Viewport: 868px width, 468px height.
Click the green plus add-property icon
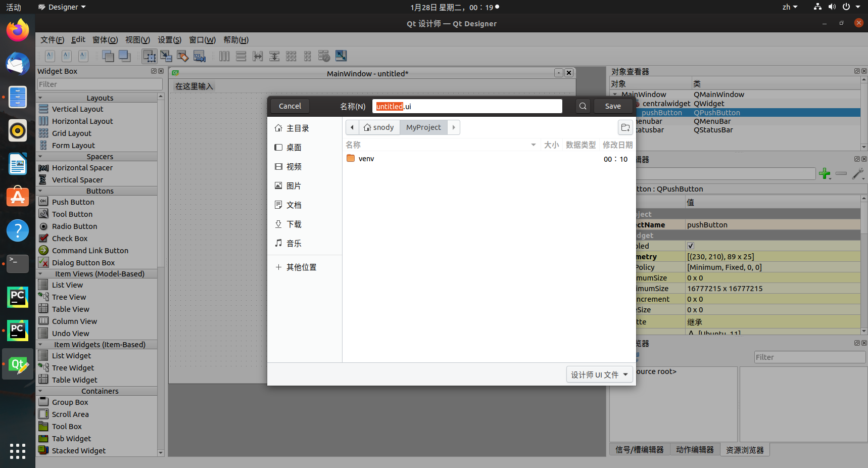(825, 174)
